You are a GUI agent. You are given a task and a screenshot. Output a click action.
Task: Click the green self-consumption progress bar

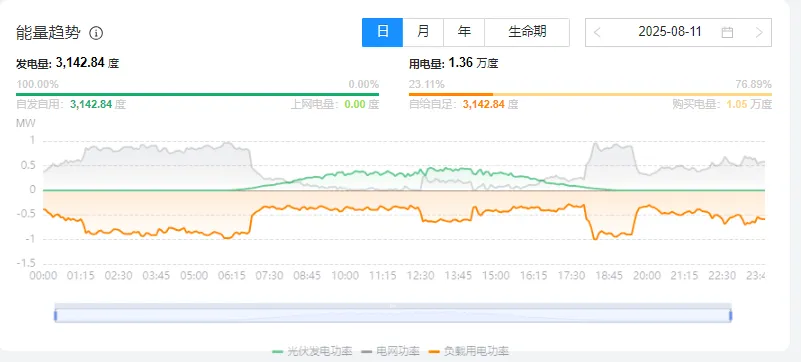tap(197, 94)
